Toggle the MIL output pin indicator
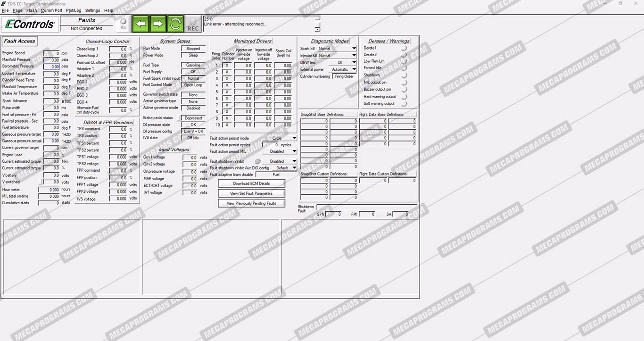The image size is (644, 341). [404, 83]
